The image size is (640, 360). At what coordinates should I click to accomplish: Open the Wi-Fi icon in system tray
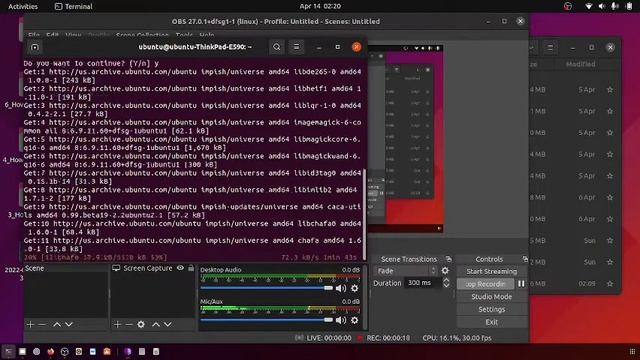589,6
